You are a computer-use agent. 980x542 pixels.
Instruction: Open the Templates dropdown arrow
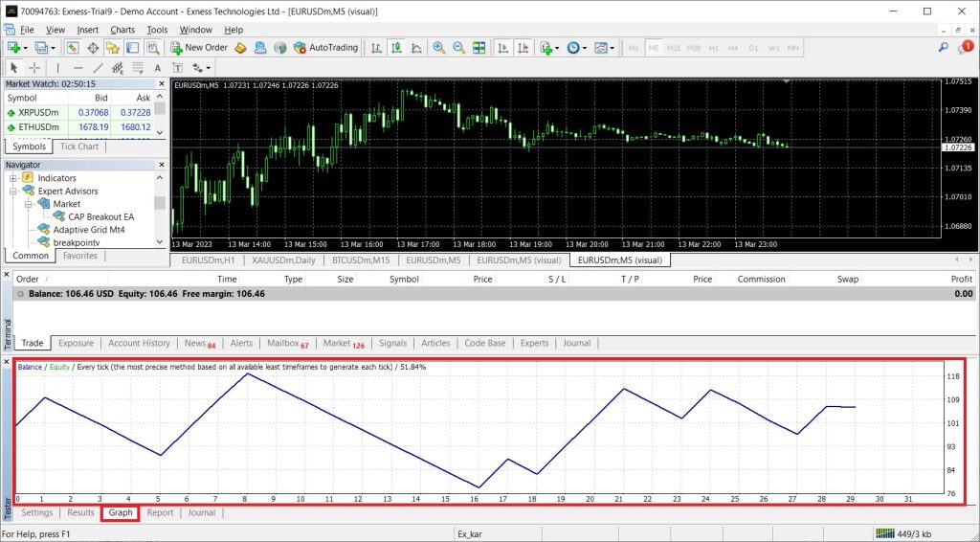point(612,48)
